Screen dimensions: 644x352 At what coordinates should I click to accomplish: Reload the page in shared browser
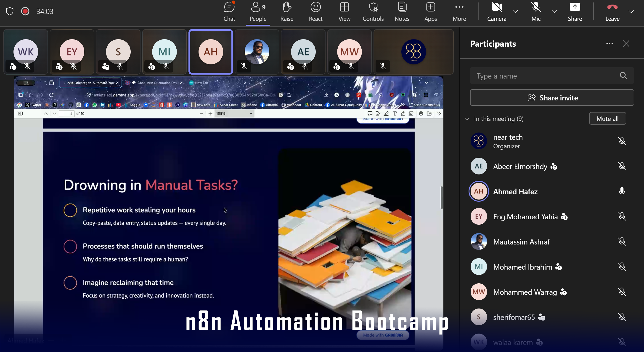tap(51, 95)
